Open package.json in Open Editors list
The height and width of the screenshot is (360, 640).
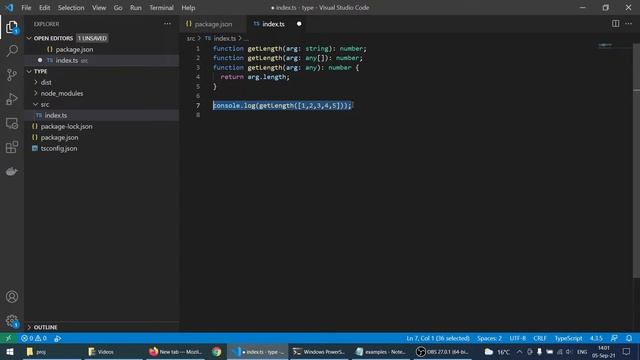[102, 49]
